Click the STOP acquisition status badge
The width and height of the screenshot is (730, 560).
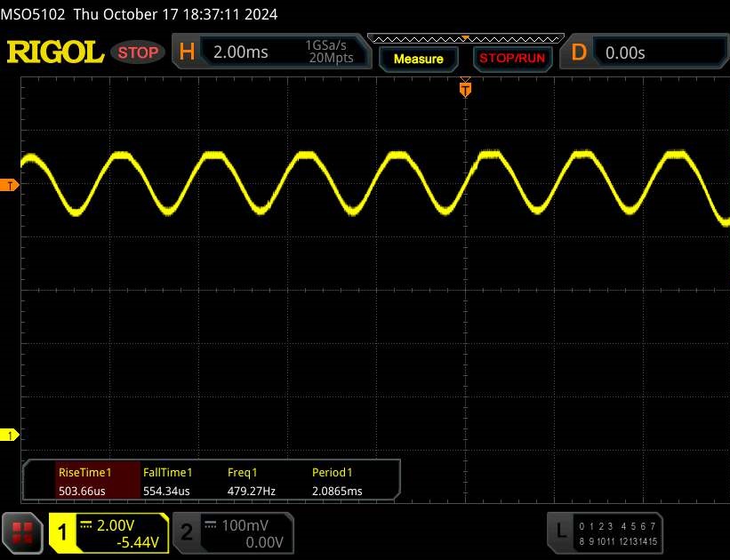pos(140,52)
